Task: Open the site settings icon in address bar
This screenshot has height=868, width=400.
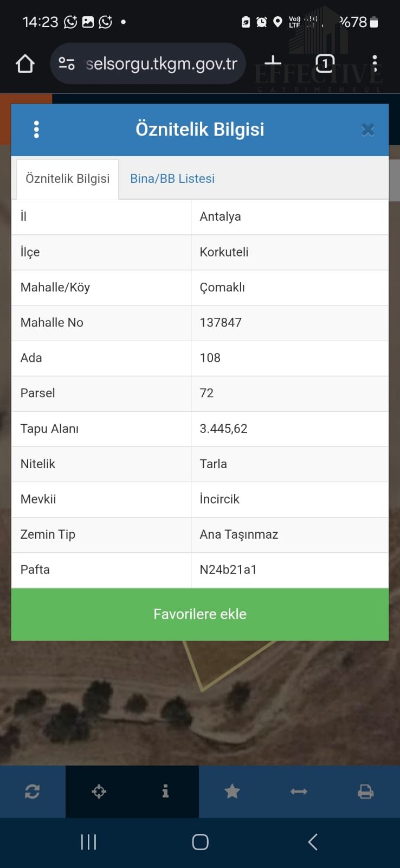Action: tap(67, 64)
